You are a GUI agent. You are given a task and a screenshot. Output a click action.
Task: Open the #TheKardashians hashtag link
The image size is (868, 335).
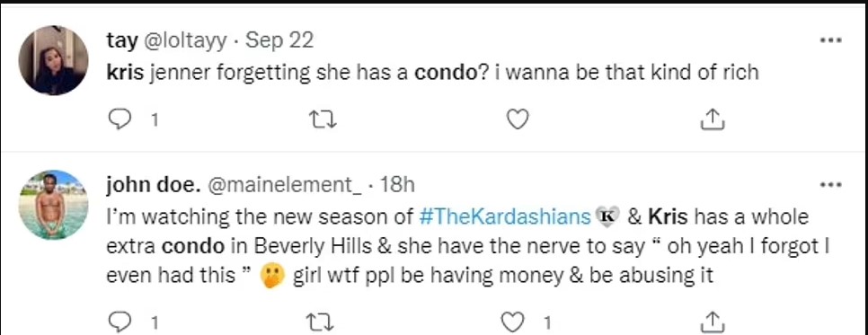click(505, 216)
